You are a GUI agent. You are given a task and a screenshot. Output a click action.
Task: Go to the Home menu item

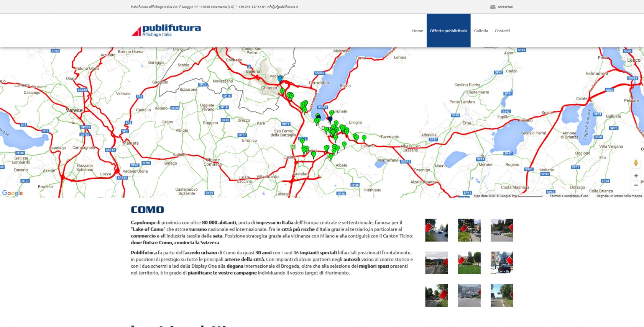pos(417,31)
